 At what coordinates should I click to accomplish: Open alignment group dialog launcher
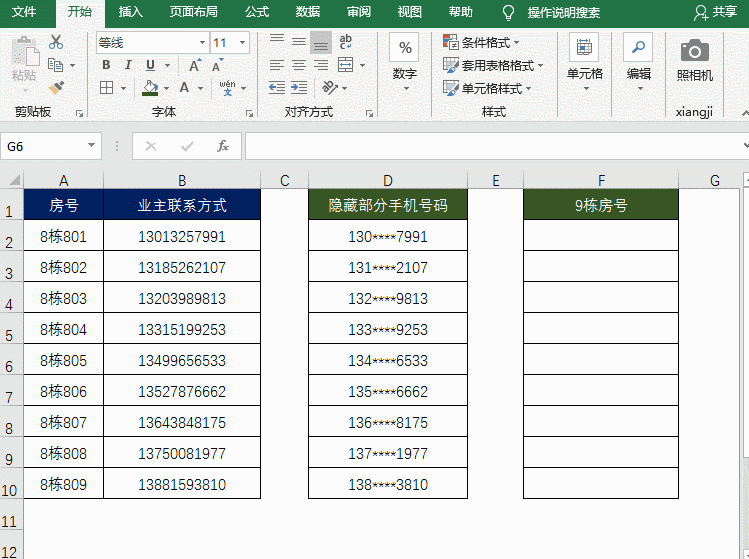(369, 113)
